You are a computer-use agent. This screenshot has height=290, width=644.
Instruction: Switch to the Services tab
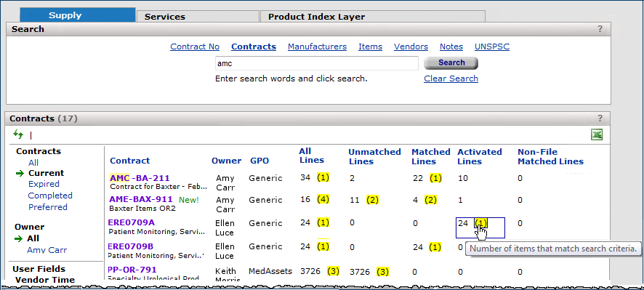pyautogui.click(x=198, y=17)
